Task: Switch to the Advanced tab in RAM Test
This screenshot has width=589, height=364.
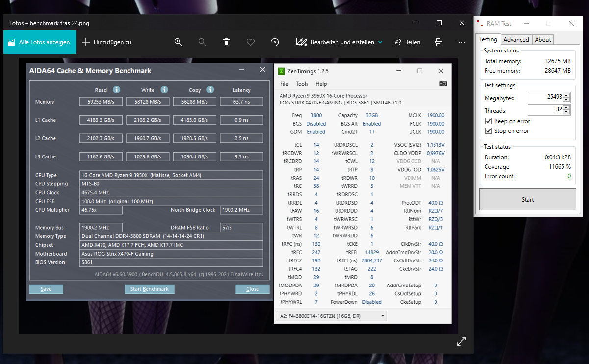Action: pos(516,40)
